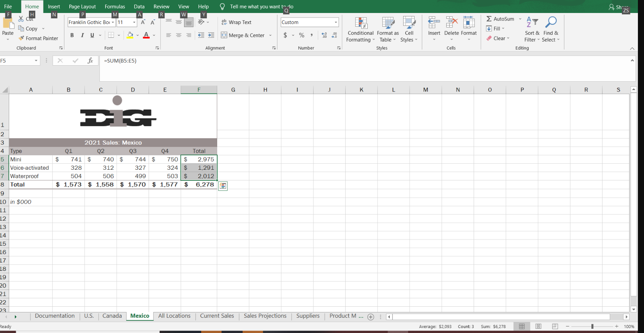The image size is (644, 333).
Task: Align text right
Action: pos(189,35)
